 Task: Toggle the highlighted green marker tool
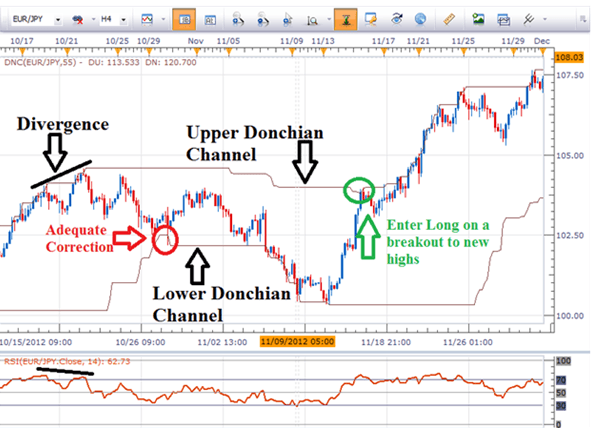click(346, 19)
